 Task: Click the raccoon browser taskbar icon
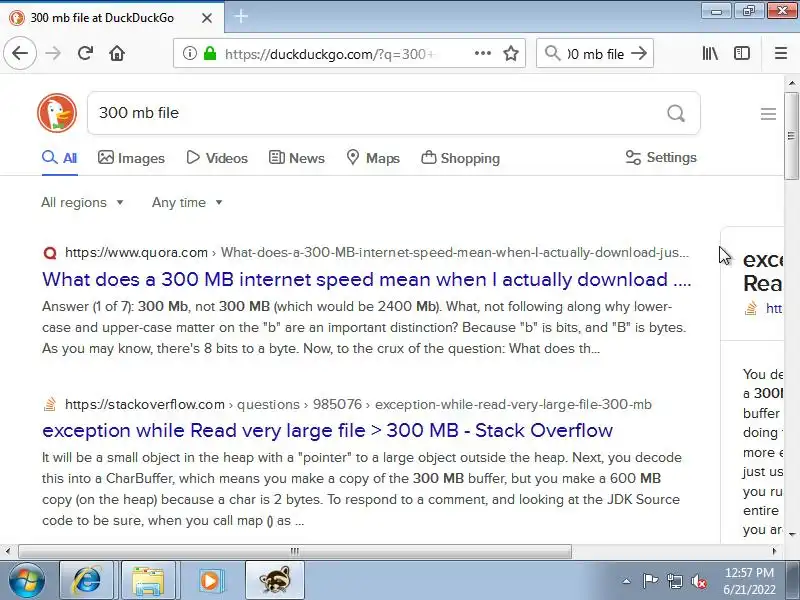(x=275, y=581)
